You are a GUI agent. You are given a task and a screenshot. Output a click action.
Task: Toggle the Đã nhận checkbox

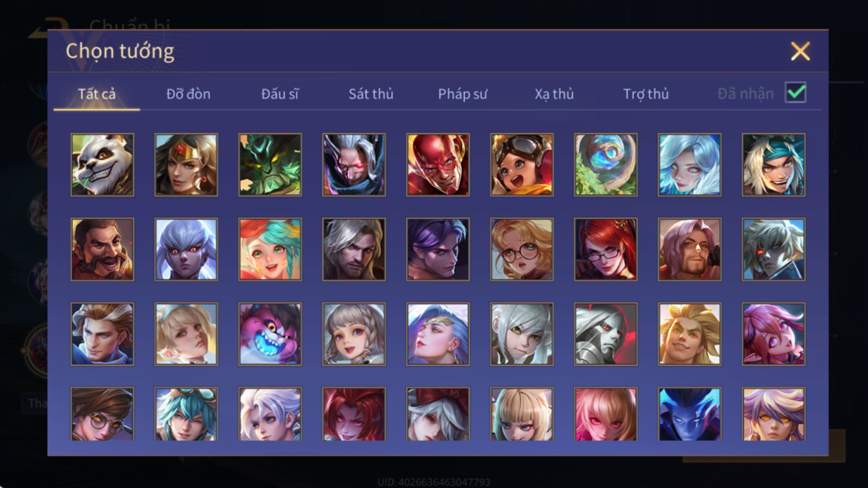click(795, 92)
